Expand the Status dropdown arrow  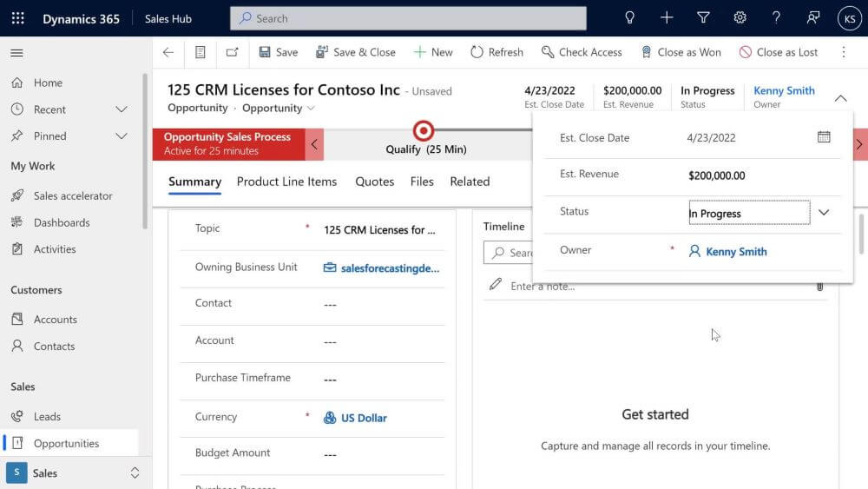[x=824, y=213]
